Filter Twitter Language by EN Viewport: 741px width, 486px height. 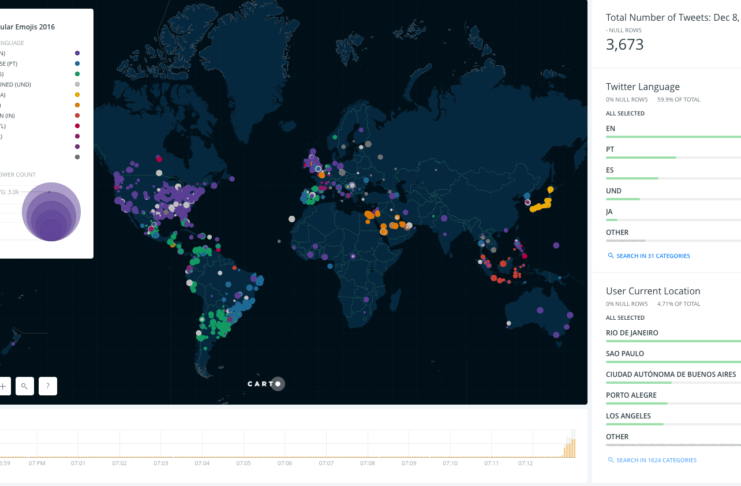coord(612,128)
